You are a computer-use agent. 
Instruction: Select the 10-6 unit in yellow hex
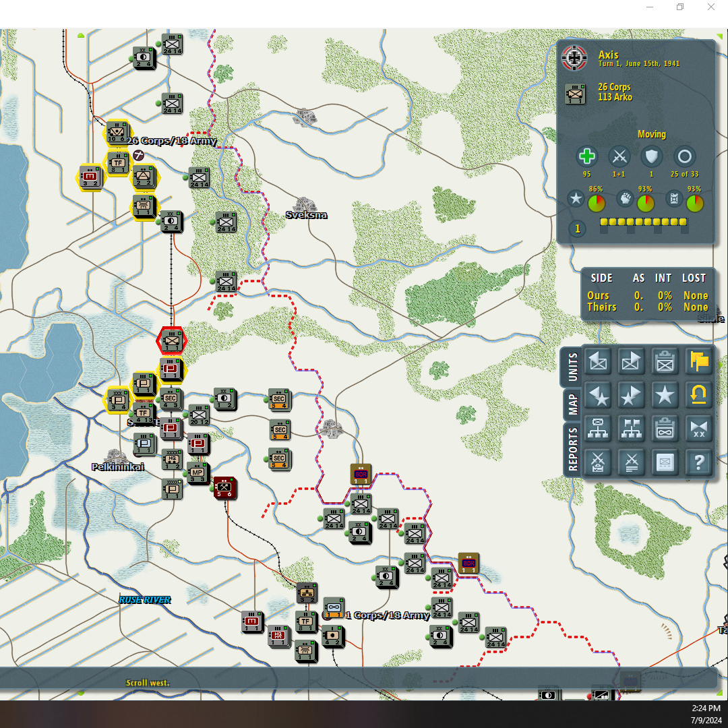click(117, 132)
